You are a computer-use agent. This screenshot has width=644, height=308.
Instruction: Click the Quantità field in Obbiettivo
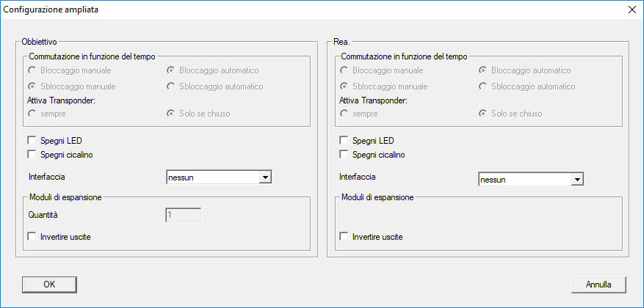click(x=184, y=215)
